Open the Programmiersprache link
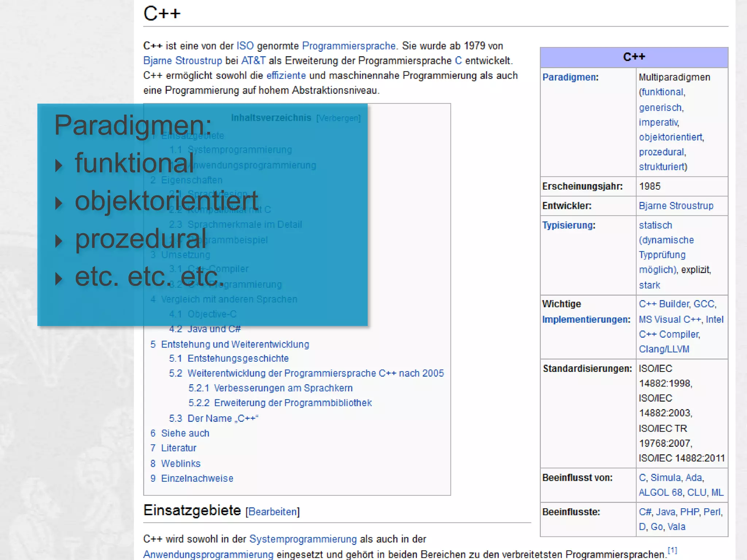This screenshot has width=747, height=560. [x=349, y=46]
